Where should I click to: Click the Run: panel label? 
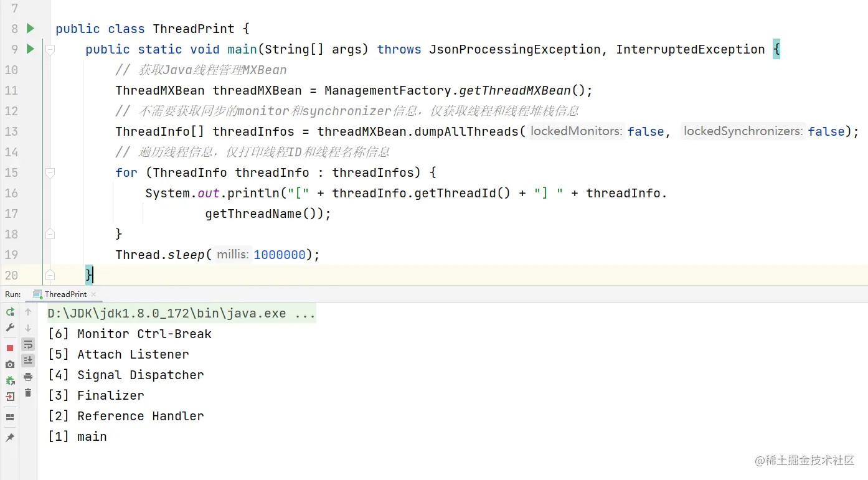pyautogui.click(x=12, y=294)
